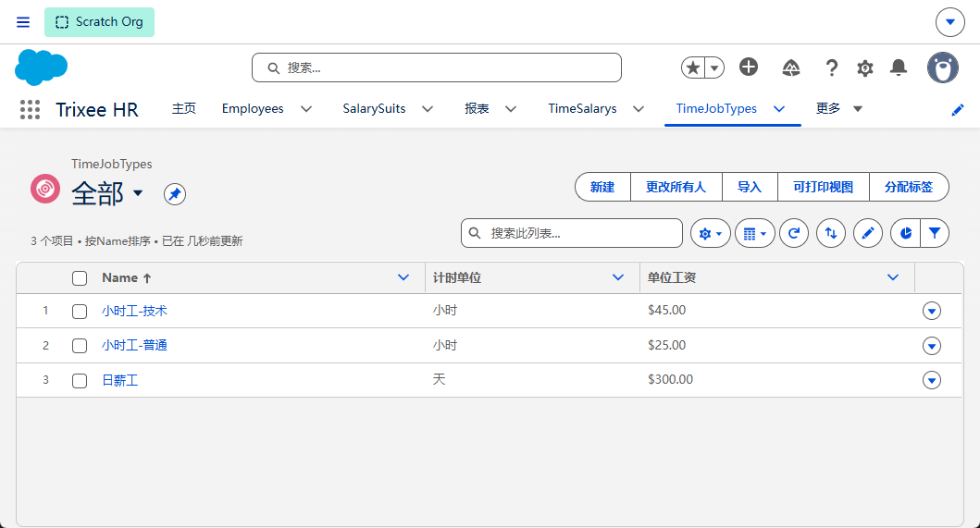Click the inline edit pencil for list
The image size is (980, 528).
pyautogui.click(x=867, y=233)
